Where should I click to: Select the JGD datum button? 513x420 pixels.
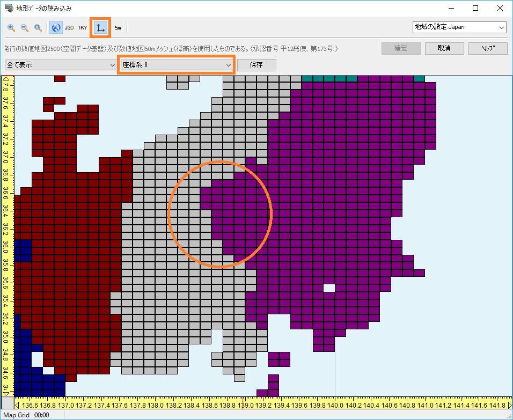point(69,28)
